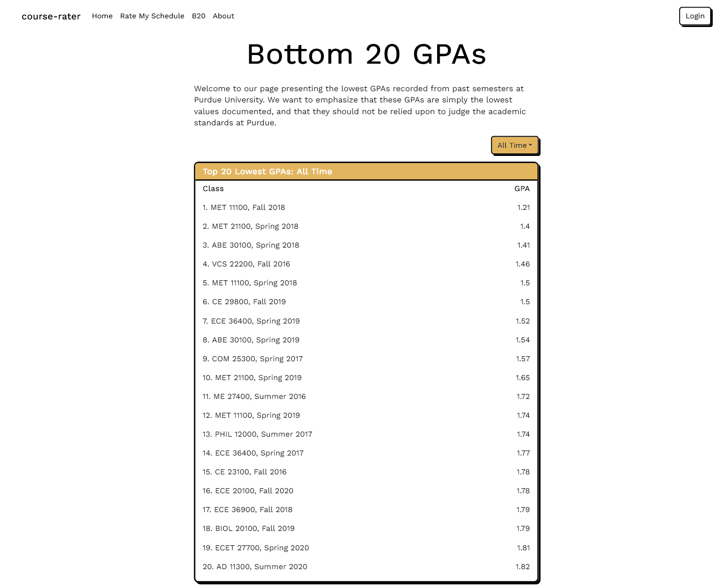Select row BIOL 20100, Fall 2019
This screenshot has height=587, width=728.
click(366, 528)
